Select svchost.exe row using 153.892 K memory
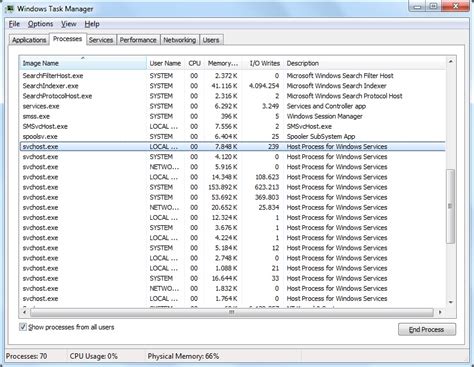 pyautogui.click(x=233, y=187)
